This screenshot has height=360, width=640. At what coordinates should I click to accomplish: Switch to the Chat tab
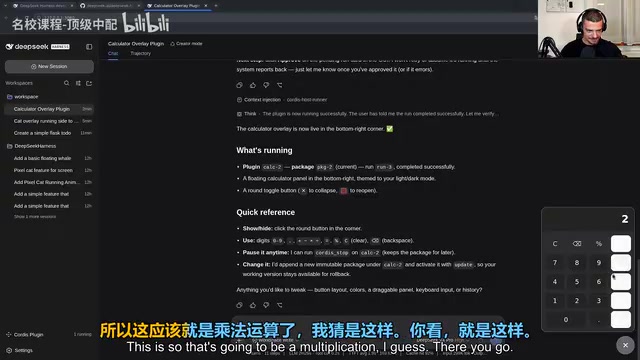[x=113, y=53]
